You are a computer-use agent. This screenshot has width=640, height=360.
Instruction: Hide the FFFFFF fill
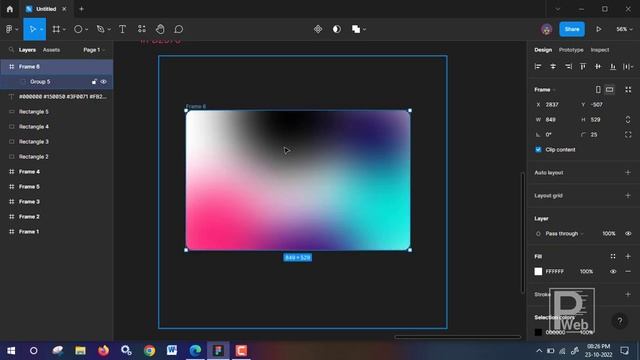pos(613,271)
